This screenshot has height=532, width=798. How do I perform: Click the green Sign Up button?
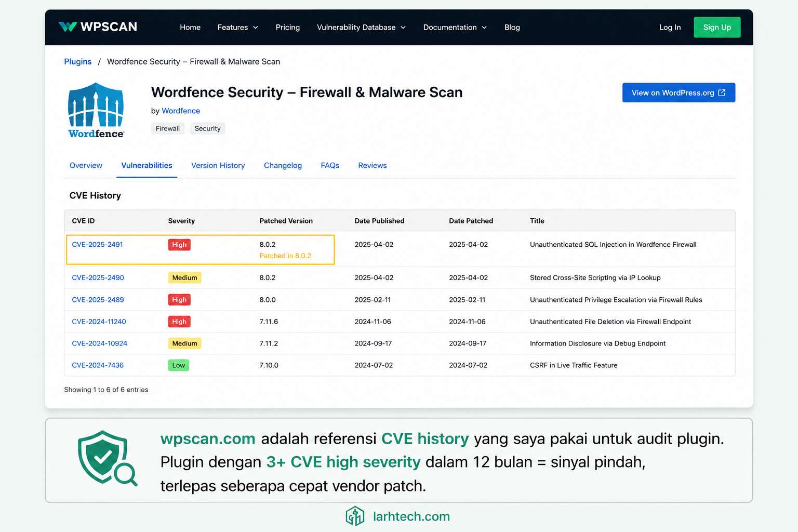(x=717, y=27)
